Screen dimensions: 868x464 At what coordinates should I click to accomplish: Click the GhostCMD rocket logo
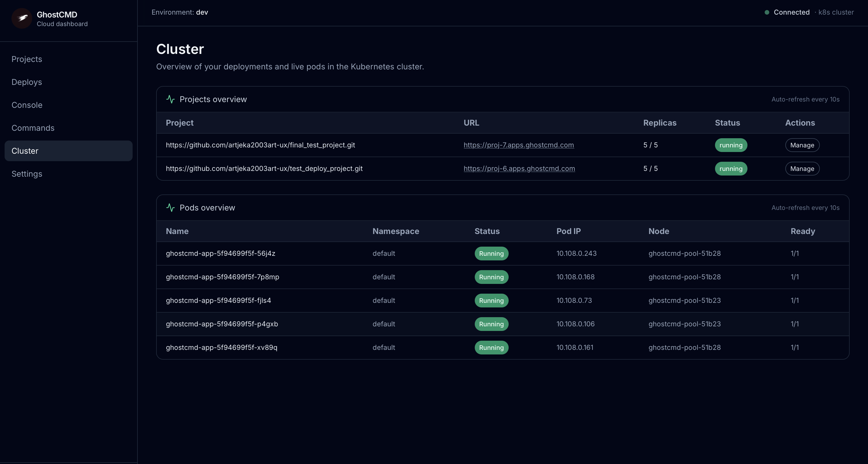(22, 19)
